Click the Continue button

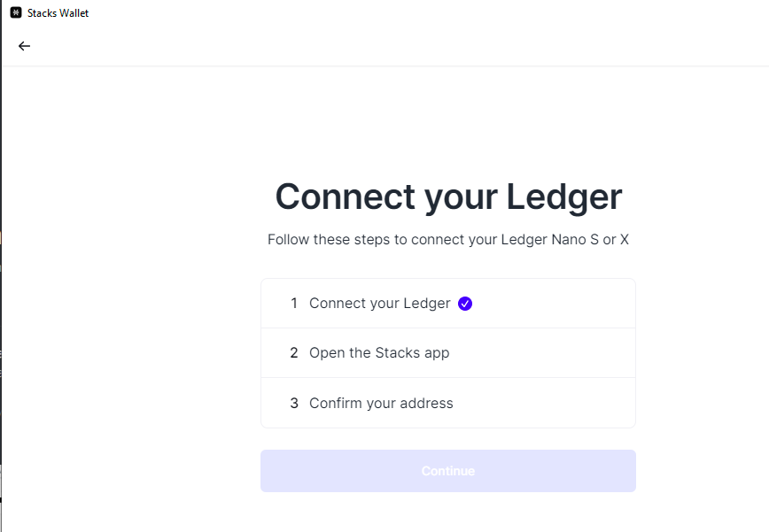click(447, 470)
